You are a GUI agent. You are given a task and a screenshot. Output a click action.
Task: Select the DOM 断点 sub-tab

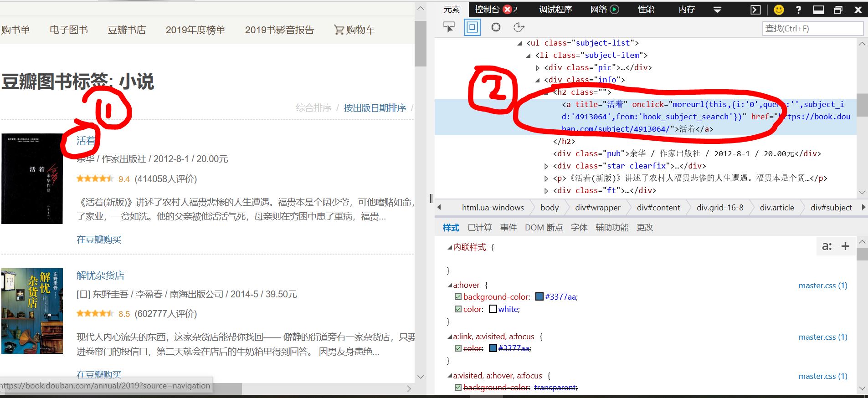tap(544, 227)
